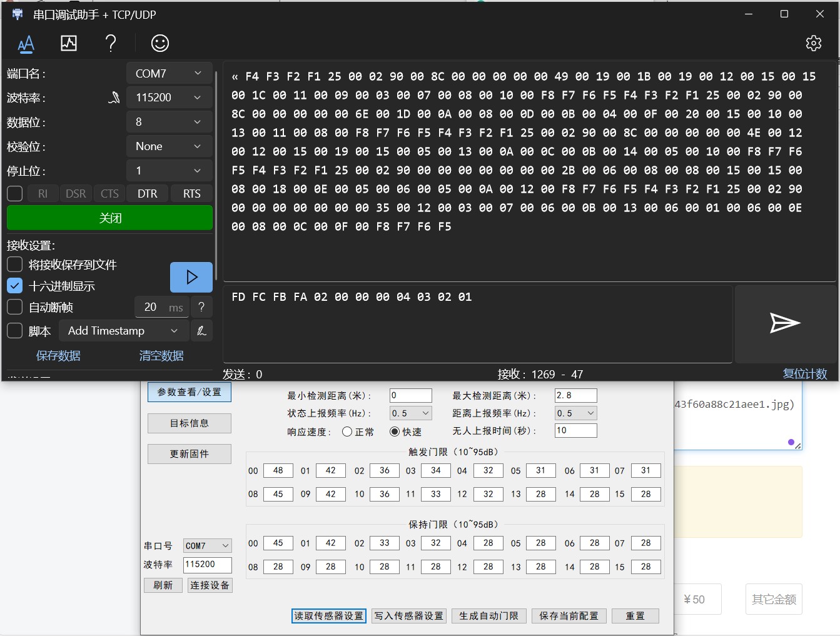The image size is (840, 636).
Task: Enable the 脚本 checkbox
Action: [x=15, y=331]
